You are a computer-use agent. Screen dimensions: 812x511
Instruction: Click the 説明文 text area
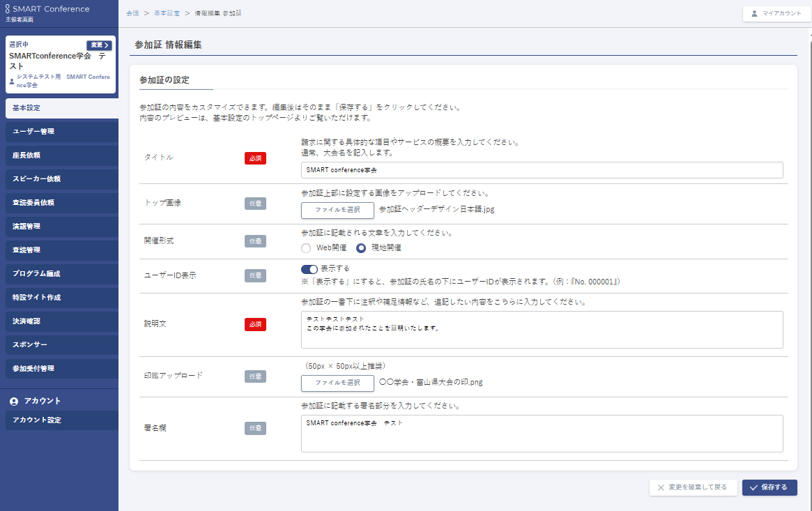[542, 329]
